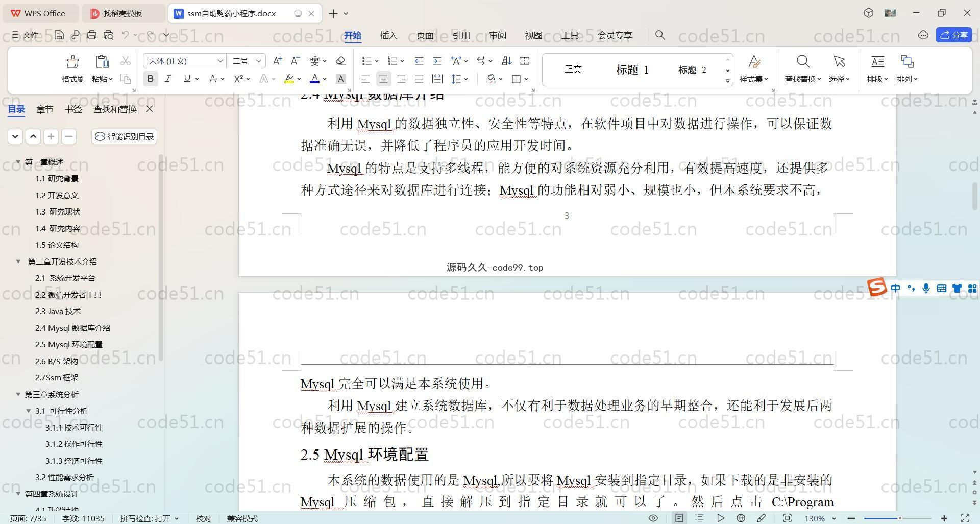Image resolution: width=980 pixels, height=524 pixels.
Task: Open the Typesetting (排版) tool
Action: 877,62
